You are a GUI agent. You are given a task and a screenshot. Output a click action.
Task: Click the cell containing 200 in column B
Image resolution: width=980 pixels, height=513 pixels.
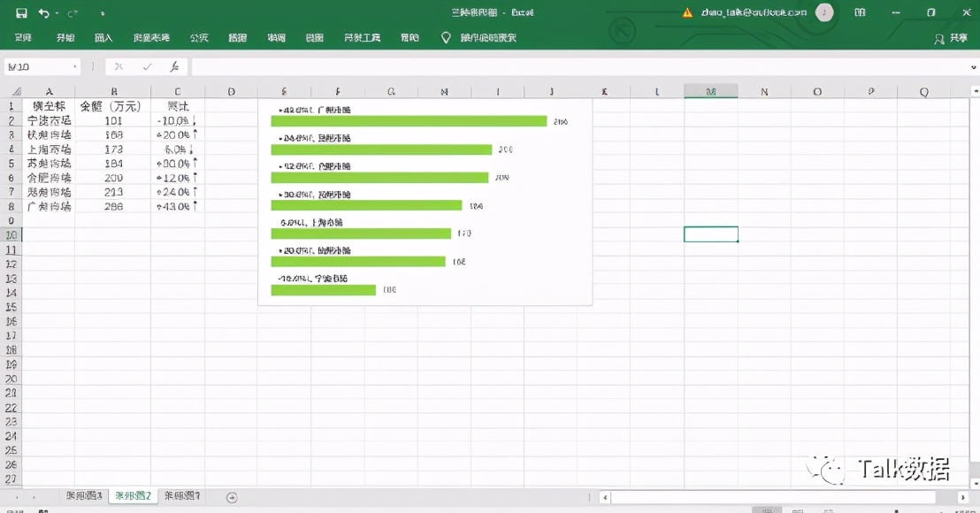pos(112,178)
